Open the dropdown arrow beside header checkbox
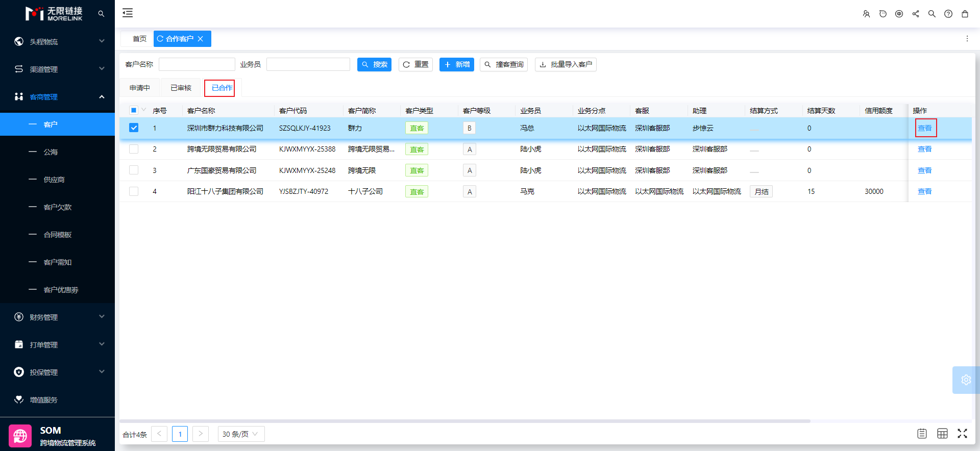The height and width of the screenshot is (451, 980). coord(144,110)
